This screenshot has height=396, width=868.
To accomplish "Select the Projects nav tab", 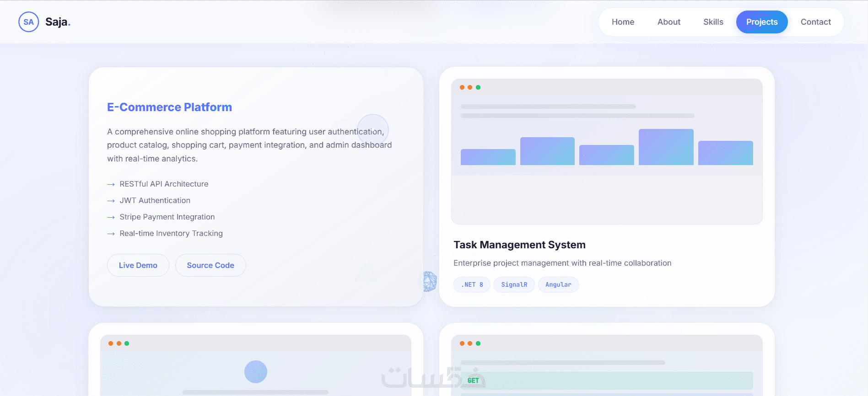I will pos(762,22).
